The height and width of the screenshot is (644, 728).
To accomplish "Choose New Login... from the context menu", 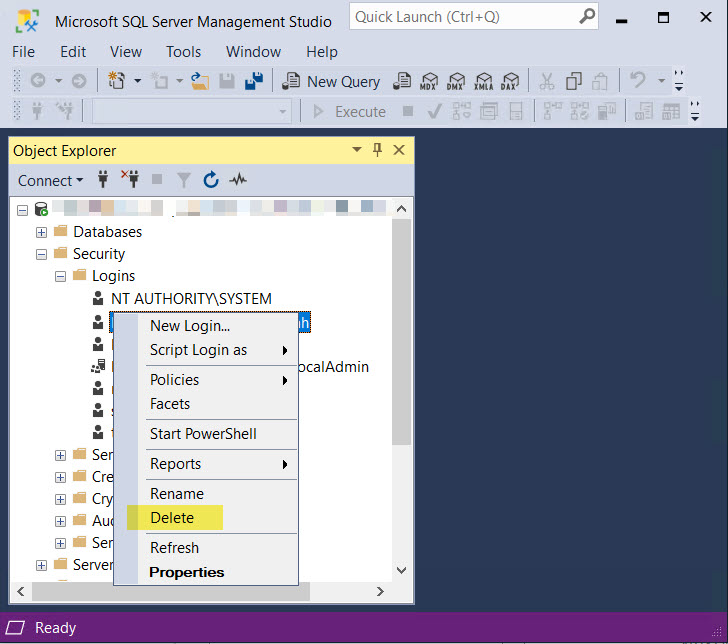I will pyautogui.click(x=206, y=326).
